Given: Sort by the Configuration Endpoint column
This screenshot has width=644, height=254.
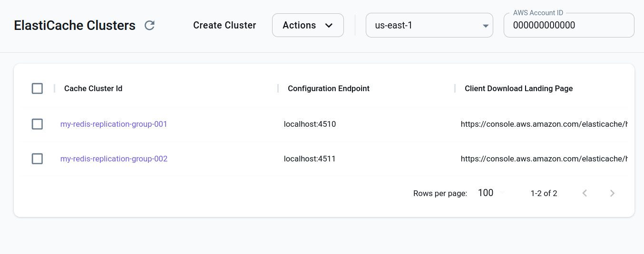Looking at the screenshot, I should [x=328, y=88].
